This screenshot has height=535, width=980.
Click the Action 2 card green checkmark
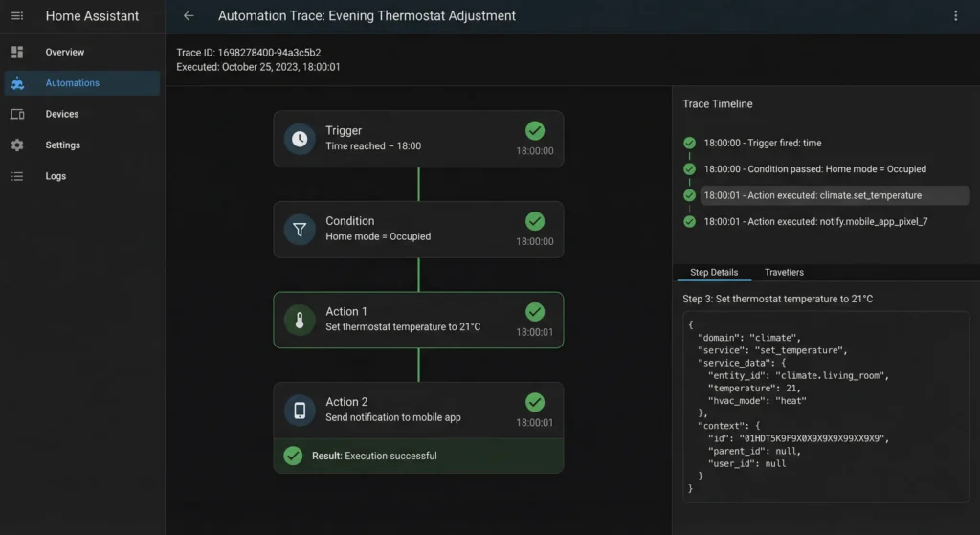click(x=534, y=403)
